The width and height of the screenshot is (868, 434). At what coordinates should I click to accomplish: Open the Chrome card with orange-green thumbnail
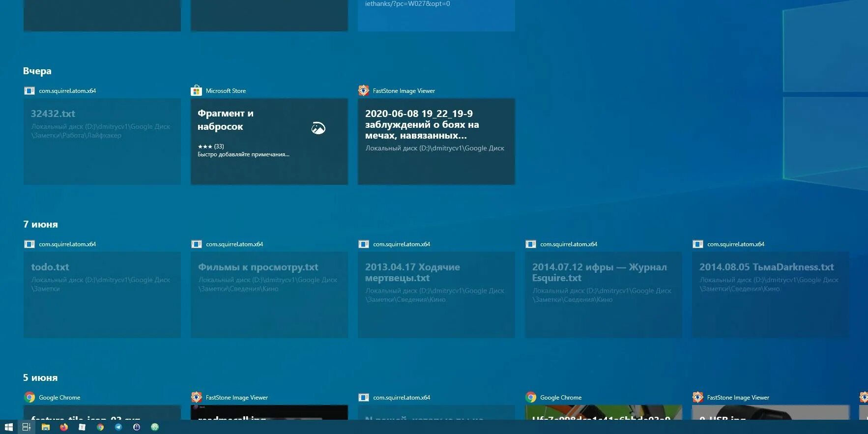(x=604, y=412)
